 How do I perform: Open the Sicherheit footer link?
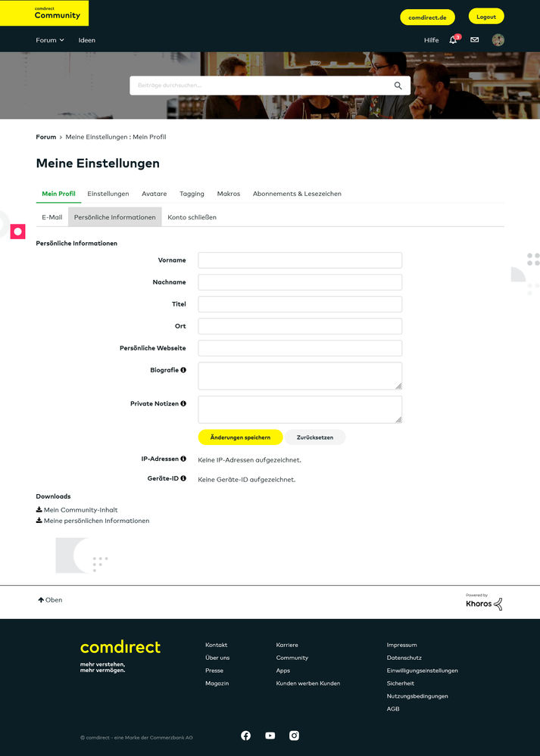tap(401, 683)
